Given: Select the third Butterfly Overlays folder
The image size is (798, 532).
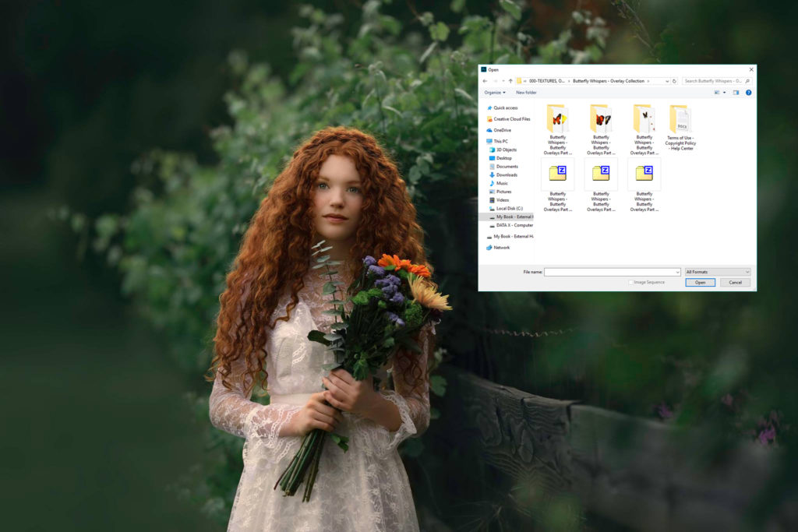Looking at the screenshot, I should click(x=644, y=130).
